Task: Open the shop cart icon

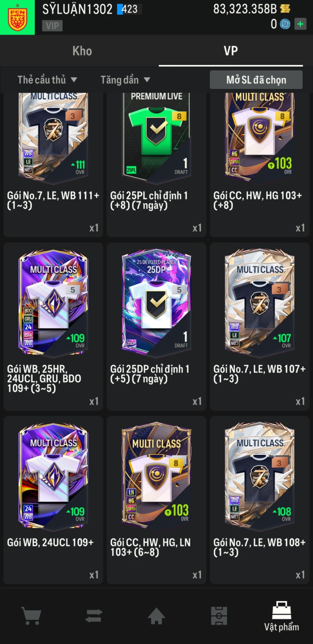Action: (x=31, y=616)
